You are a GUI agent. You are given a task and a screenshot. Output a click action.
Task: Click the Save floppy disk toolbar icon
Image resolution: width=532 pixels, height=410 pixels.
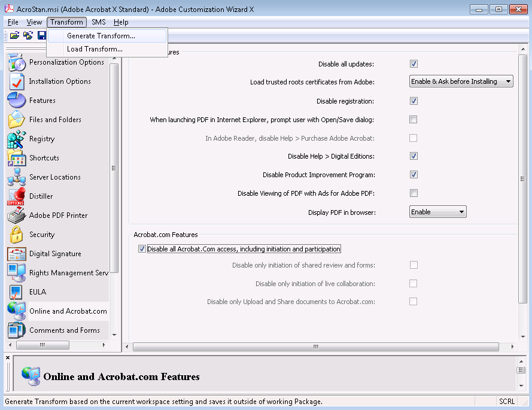(42, 35)
